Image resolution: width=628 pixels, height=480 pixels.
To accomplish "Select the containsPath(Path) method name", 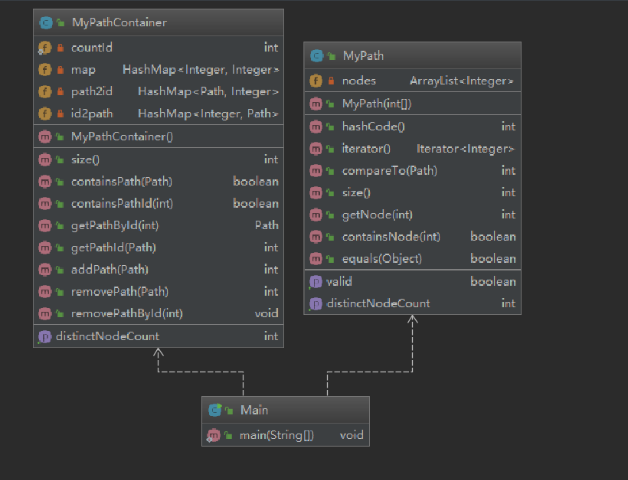I will pos(122,182).
